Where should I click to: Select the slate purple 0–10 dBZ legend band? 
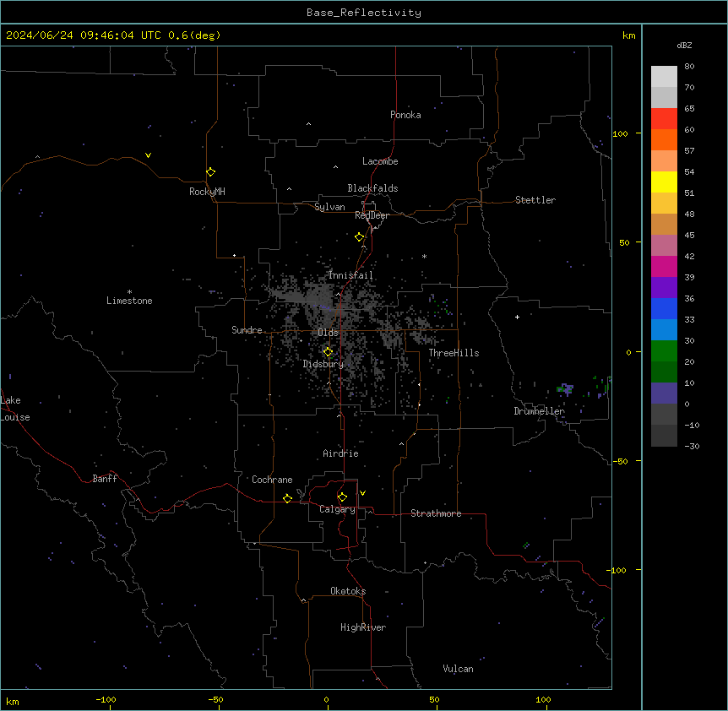(664, 393)
